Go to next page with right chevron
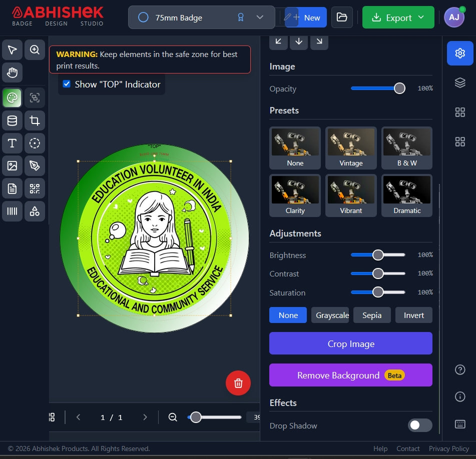This screenshot has width=476, height=459. [145, 417]
